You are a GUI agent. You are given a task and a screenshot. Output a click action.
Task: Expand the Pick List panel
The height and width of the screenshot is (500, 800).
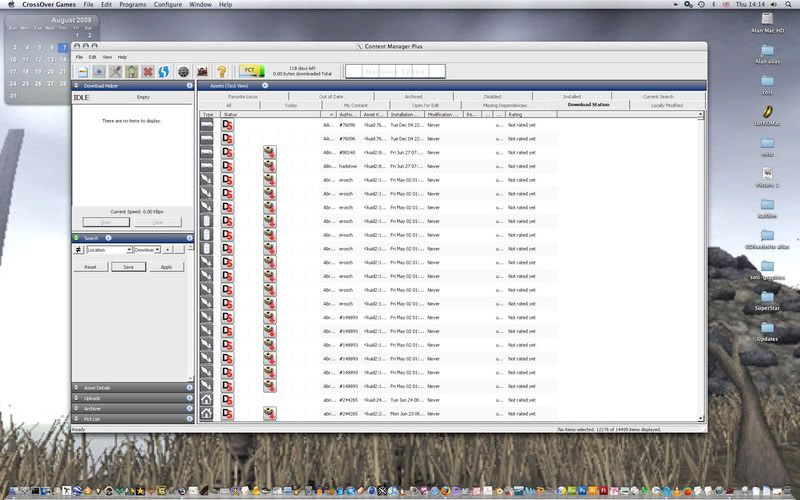[132, 418]
